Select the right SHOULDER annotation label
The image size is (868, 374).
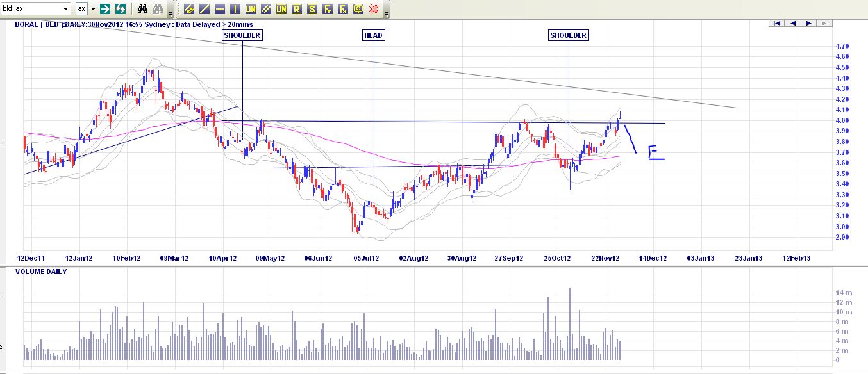568,35
